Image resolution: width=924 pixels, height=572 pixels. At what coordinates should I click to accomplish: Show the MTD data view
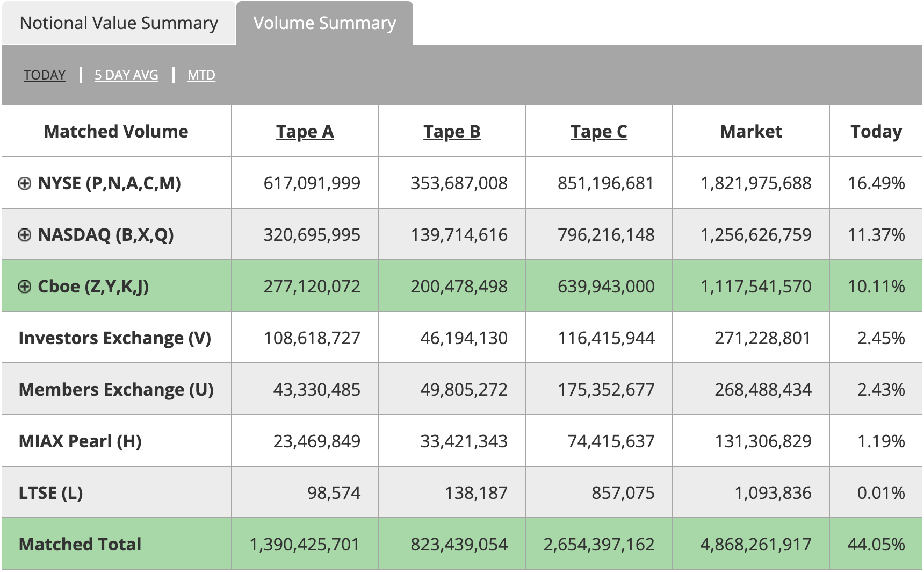201,75
